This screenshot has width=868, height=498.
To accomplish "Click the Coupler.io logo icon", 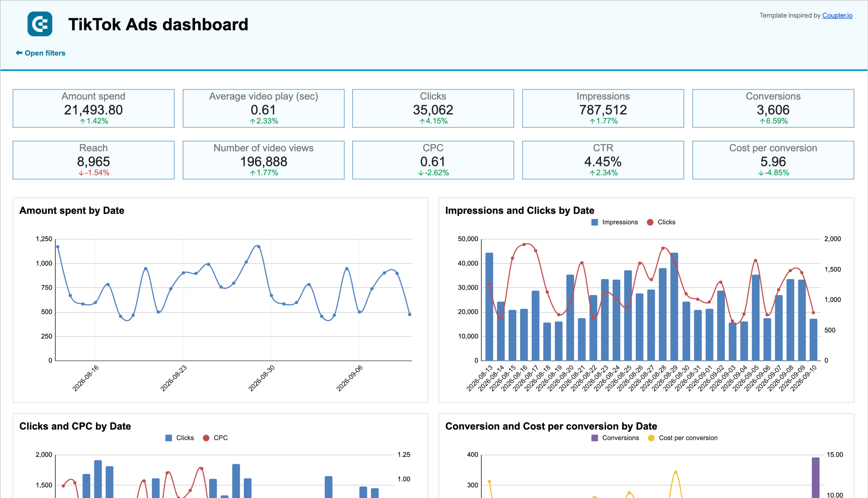I will (x=40, y=24).
